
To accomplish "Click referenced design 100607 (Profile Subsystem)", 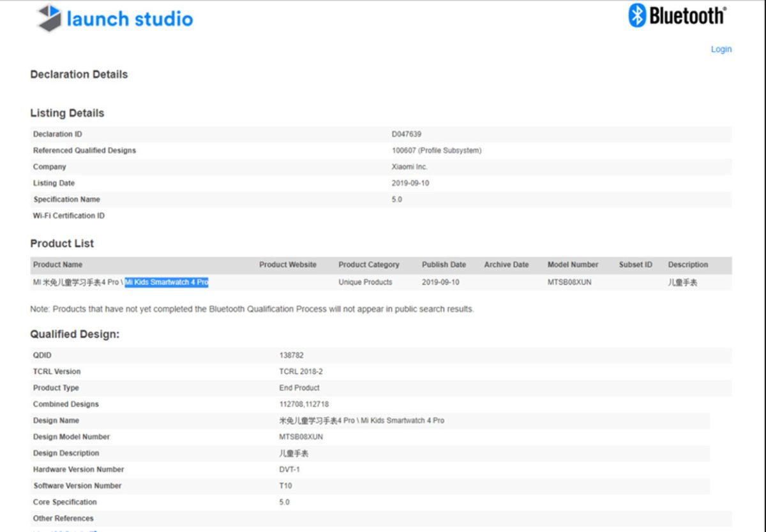I will point(436,151).
